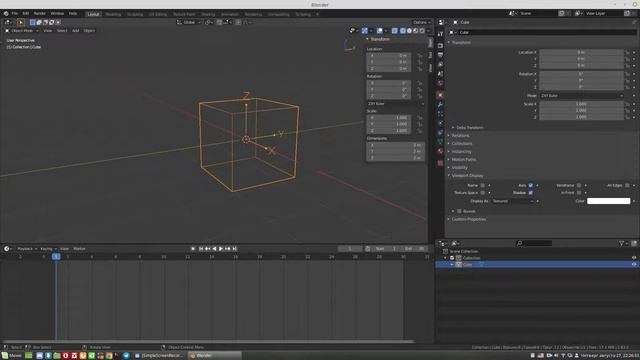This screenshot has width=640, height=360.
Task: Enable the Wireframe checkbox in Viewport Display
Action: [x=579, y=185]
